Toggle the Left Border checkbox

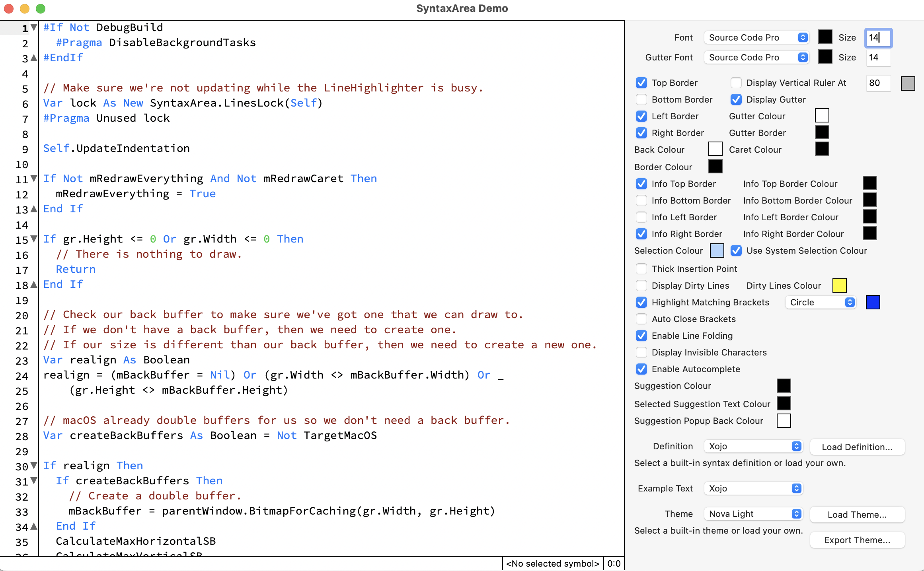641,116
